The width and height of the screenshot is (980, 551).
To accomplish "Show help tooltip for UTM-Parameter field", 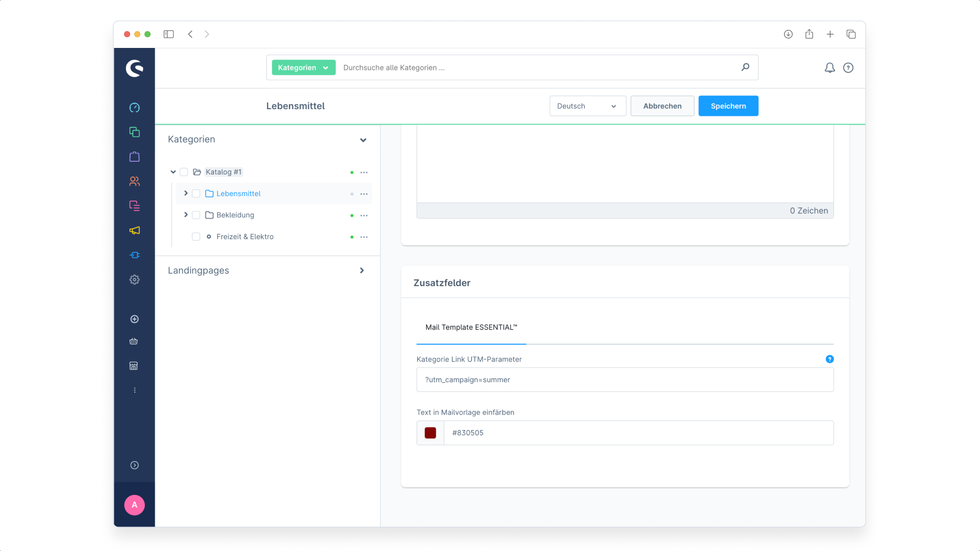I will click(830, 359).
